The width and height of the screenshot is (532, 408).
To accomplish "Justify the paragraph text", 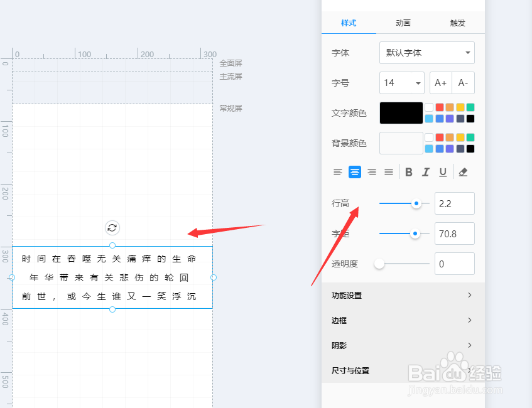I will tap(388, 171).
